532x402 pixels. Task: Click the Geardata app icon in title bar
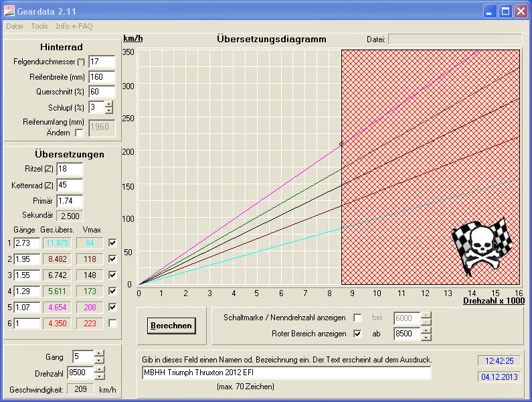(9, 11)
